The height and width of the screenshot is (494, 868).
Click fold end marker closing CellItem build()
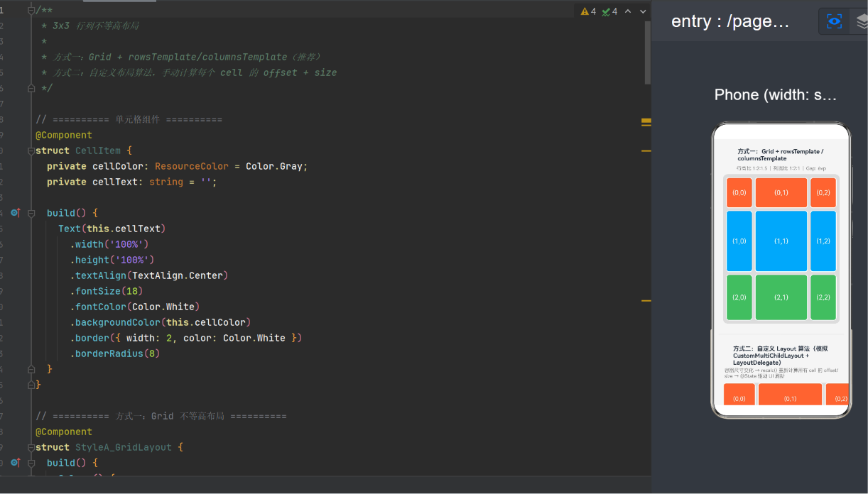[x=31, y=369]
